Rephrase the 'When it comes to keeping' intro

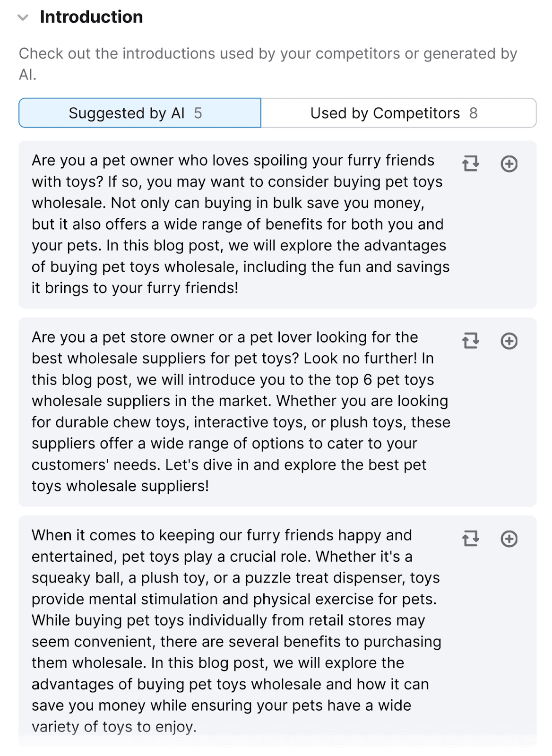pyautogui.click(x=470, y=538)
